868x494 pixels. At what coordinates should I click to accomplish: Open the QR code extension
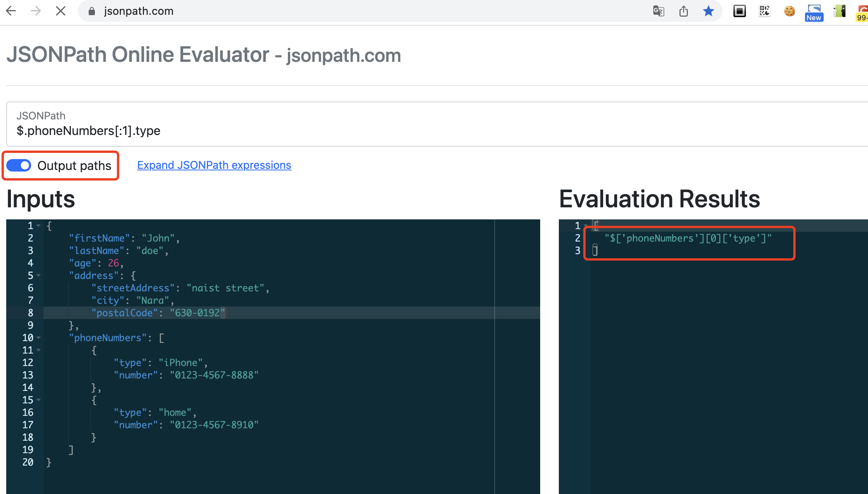click(x=764, y=11)
